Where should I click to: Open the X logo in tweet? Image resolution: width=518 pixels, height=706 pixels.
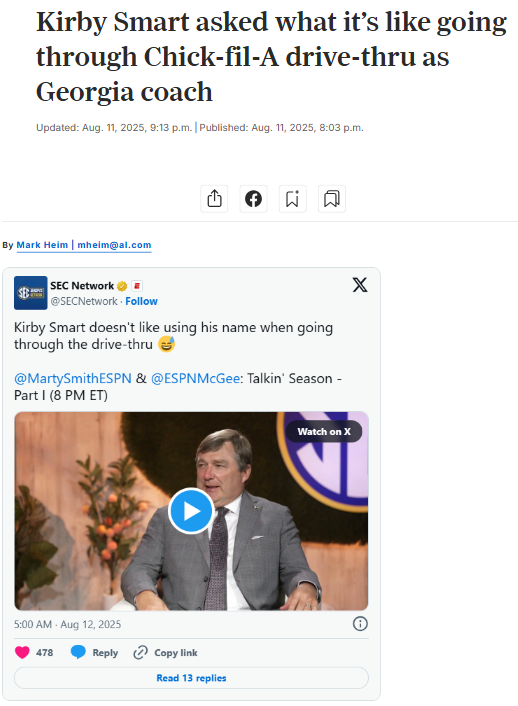tap(360, 285)
